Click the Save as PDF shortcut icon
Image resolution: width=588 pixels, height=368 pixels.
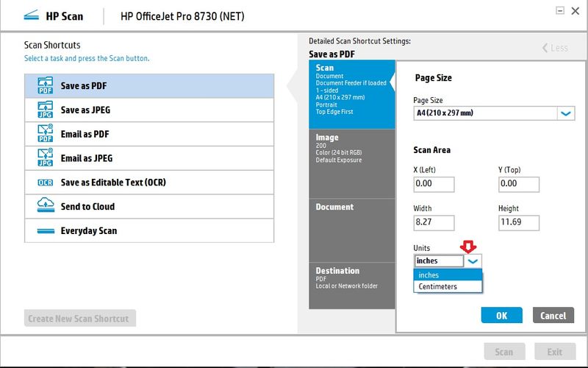point(46,85)
